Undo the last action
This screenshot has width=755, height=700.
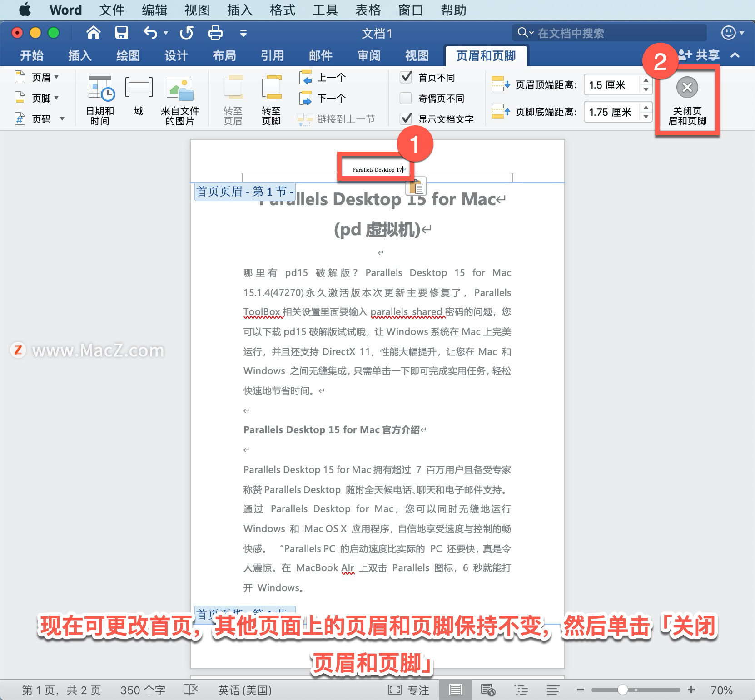[x=150, y=33]
